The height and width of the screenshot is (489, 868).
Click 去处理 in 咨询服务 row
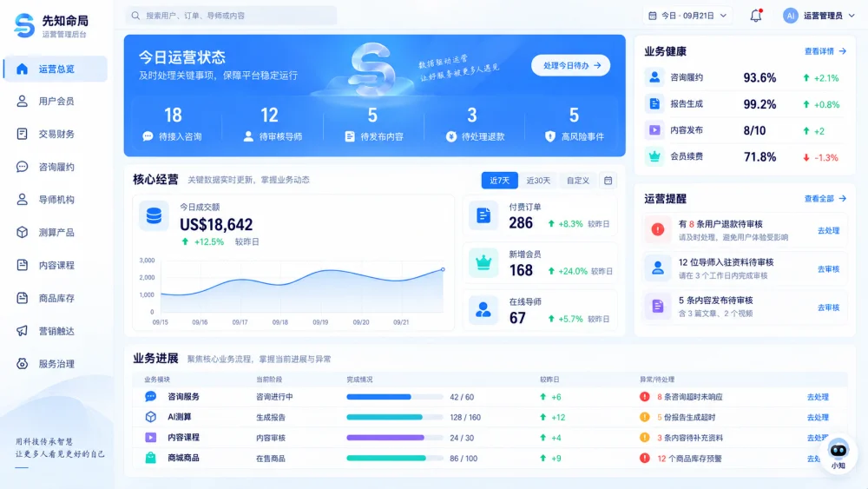point(818,397)
